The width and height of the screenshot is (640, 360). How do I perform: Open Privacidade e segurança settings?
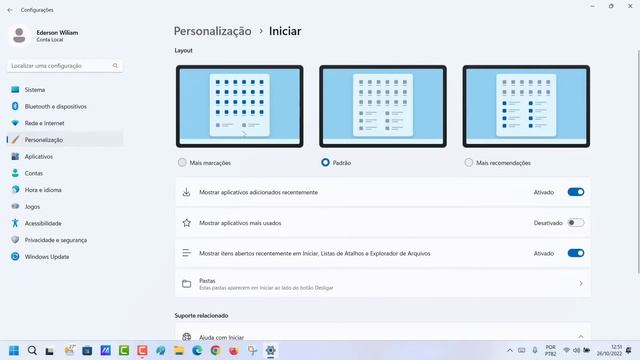click(64, 240)
